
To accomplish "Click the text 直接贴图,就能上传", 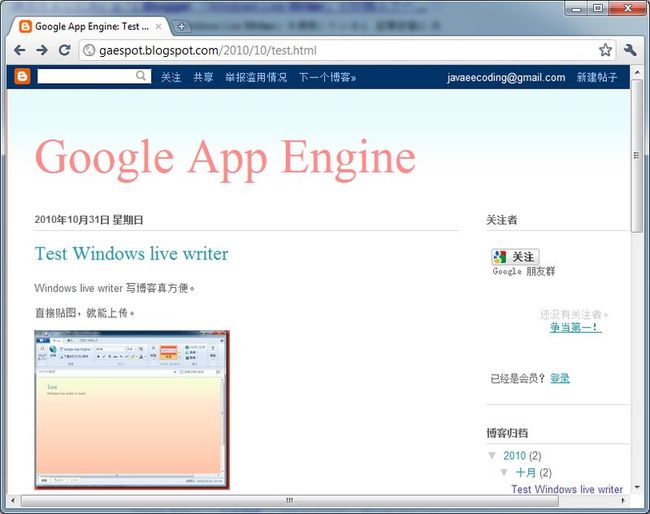I will coord(85,313).
